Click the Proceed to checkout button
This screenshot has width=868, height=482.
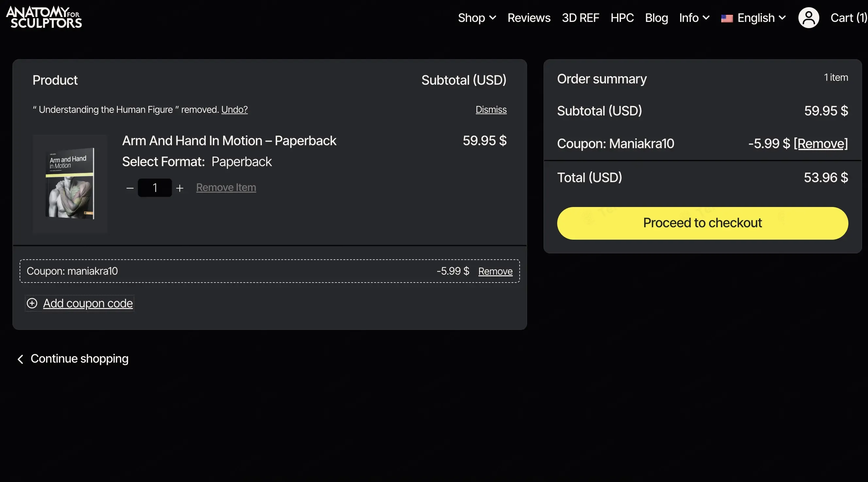702,223
